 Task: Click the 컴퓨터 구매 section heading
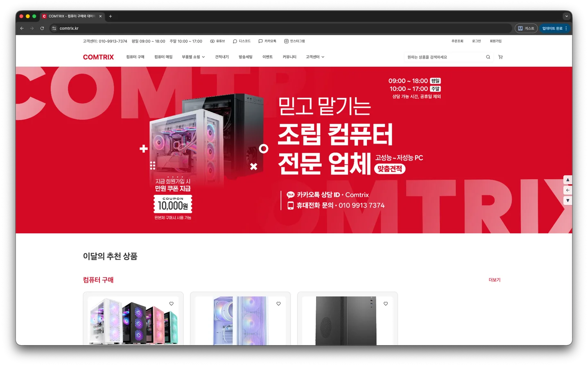(x=98, y=280)
